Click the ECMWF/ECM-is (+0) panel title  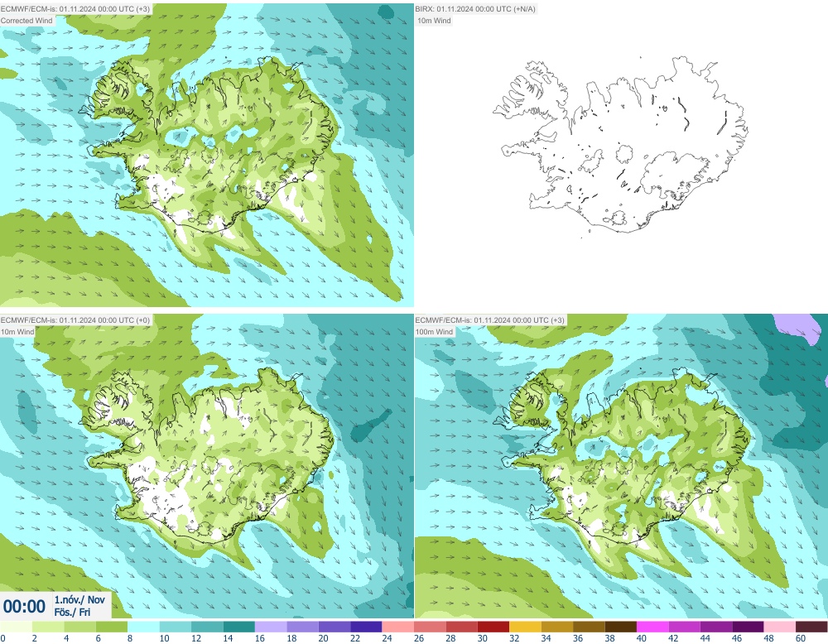click(x=75, y=320)
